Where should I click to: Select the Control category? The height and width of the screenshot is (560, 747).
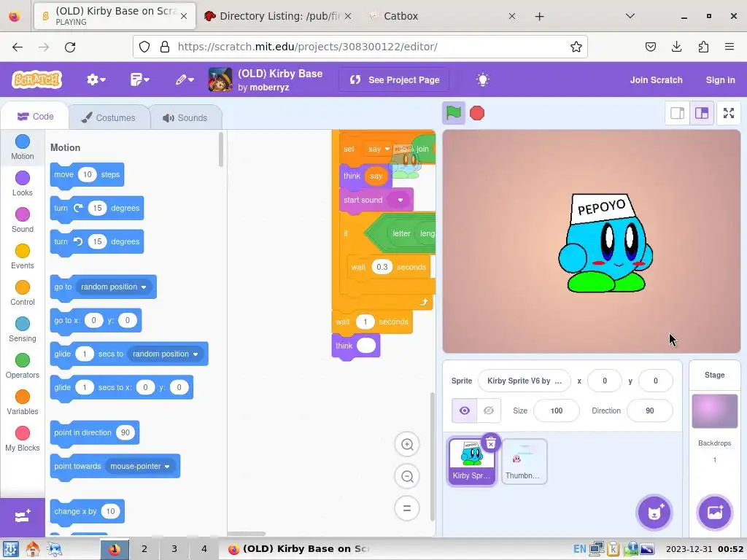point(23,293)
